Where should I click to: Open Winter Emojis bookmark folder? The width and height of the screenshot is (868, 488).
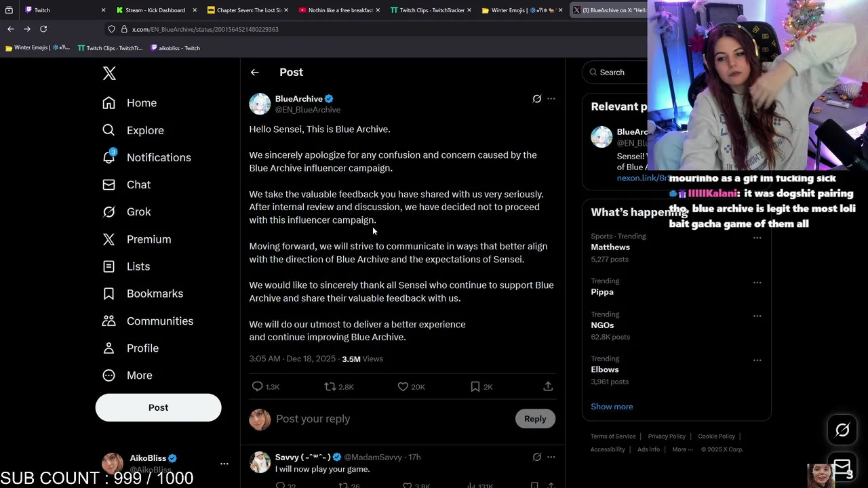pyautogui.click(x=37, y=48)
